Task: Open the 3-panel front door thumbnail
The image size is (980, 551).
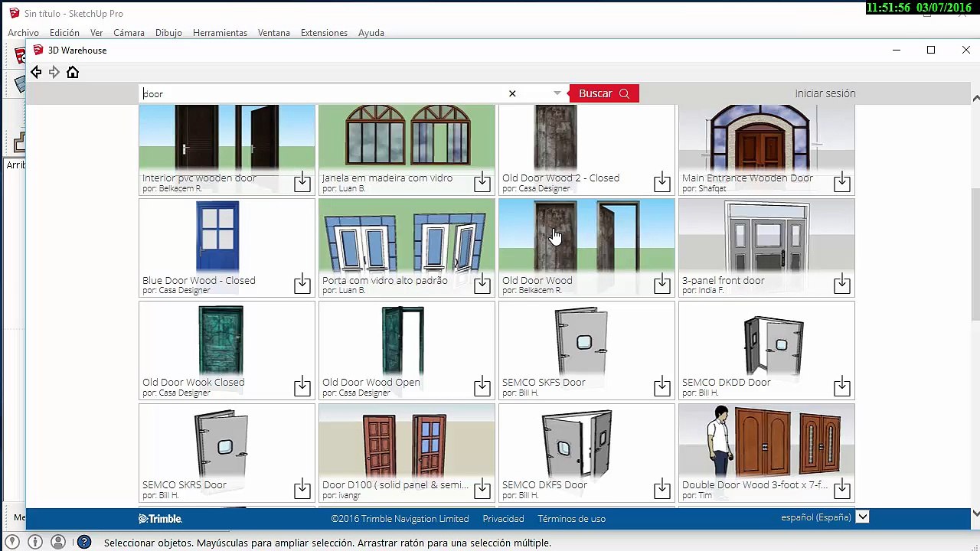Action: tap(766, 236)
